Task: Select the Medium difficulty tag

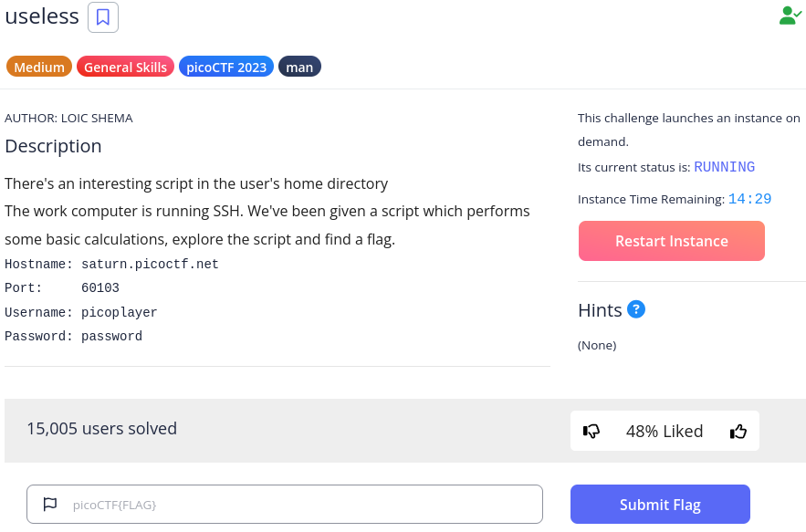Action: pos(39,67)
